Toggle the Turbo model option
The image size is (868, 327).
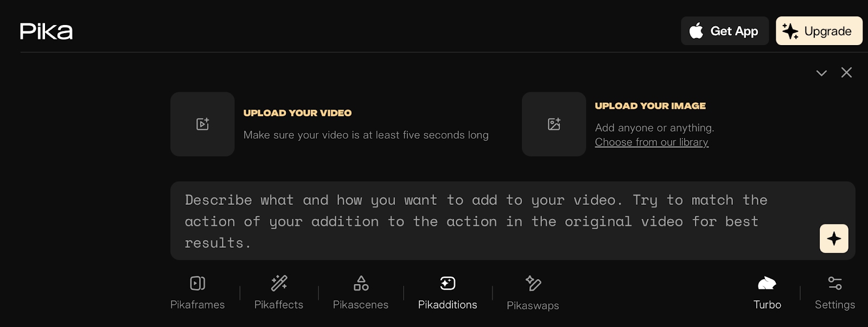(767, 293)
